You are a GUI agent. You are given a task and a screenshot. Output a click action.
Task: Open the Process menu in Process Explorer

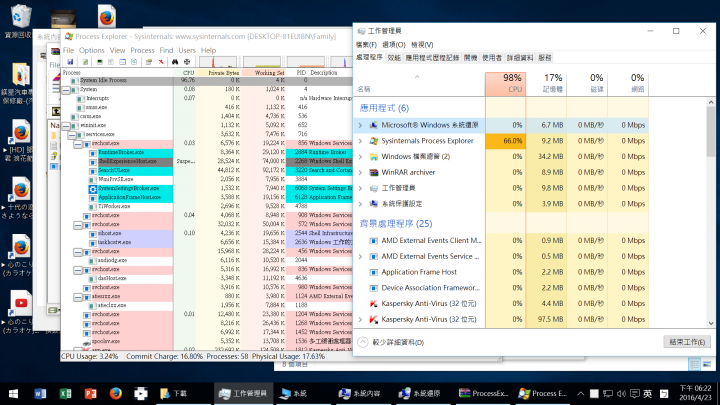tap(142, 50)
